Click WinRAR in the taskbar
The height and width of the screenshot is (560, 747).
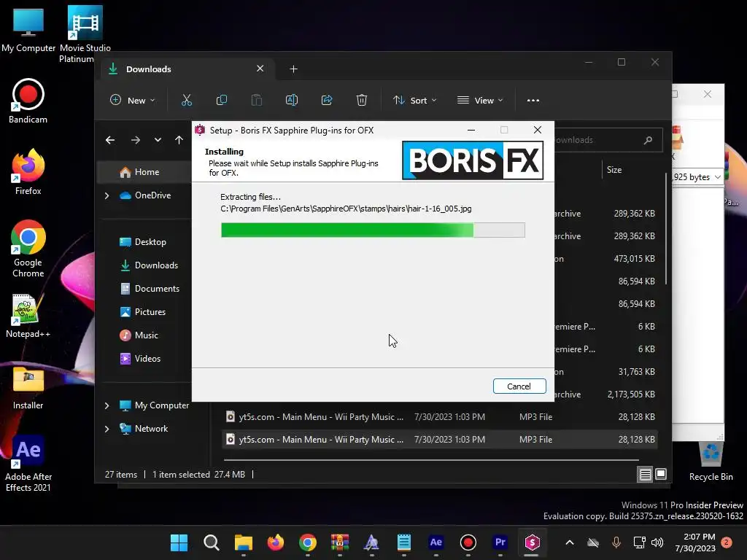point(340,542)
